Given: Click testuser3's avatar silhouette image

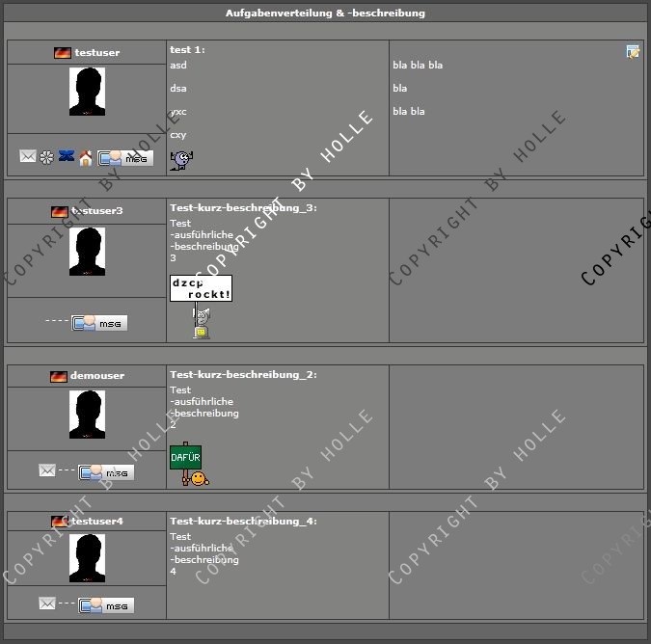Looking at the screenshot, I should pos(87,252).
